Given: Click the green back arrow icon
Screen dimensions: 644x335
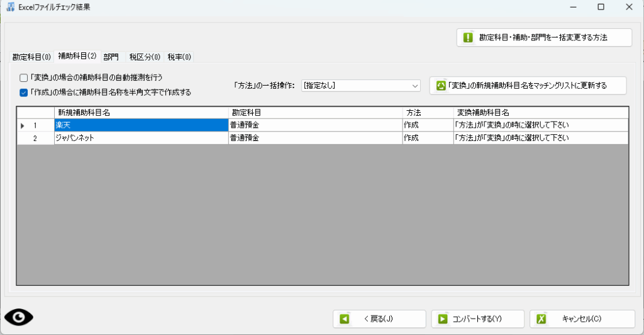Looking at the screenshot, I should click(344, 319).
